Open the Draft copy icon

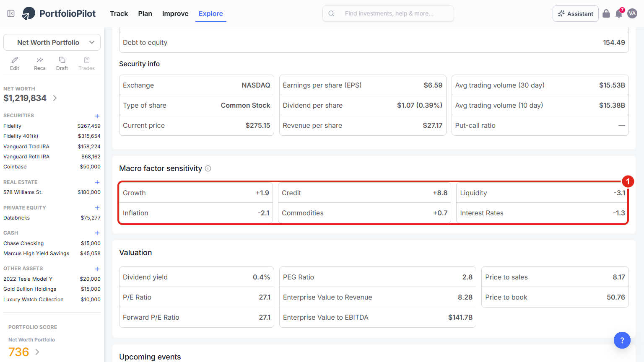coord(62,64)
